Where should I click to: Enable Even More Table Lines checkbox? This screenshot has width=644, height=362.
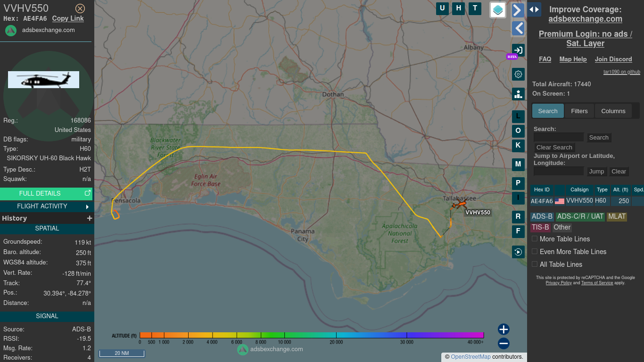(535, 252)
